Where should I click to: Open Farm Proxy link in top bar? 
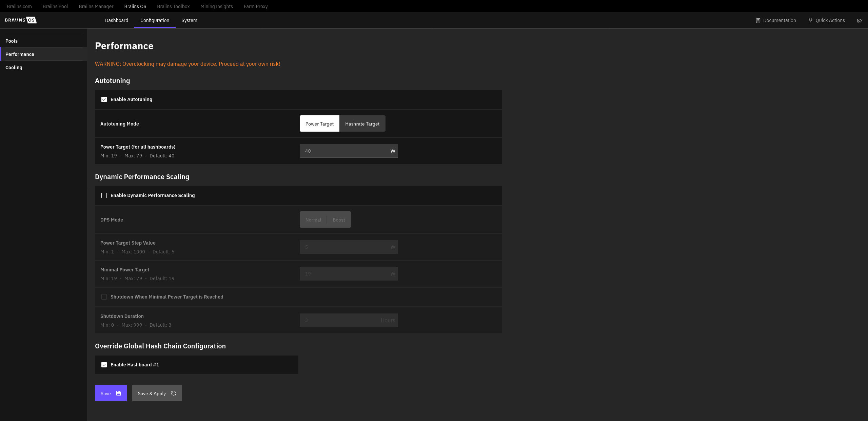click(256, 6)
